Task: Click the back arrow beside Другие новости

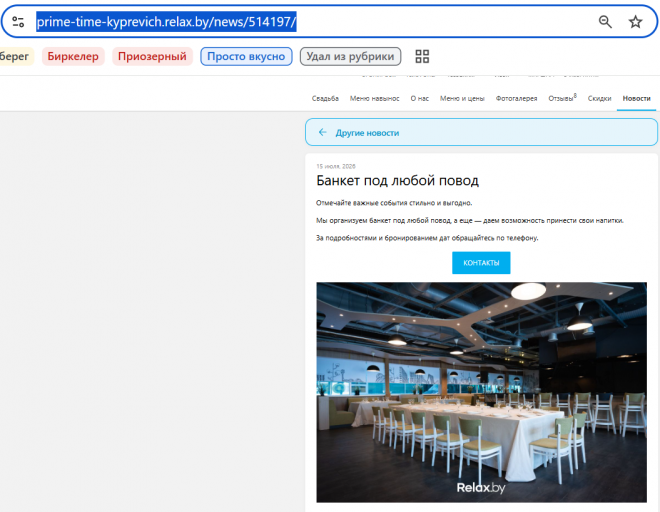Action: (322, 132)
